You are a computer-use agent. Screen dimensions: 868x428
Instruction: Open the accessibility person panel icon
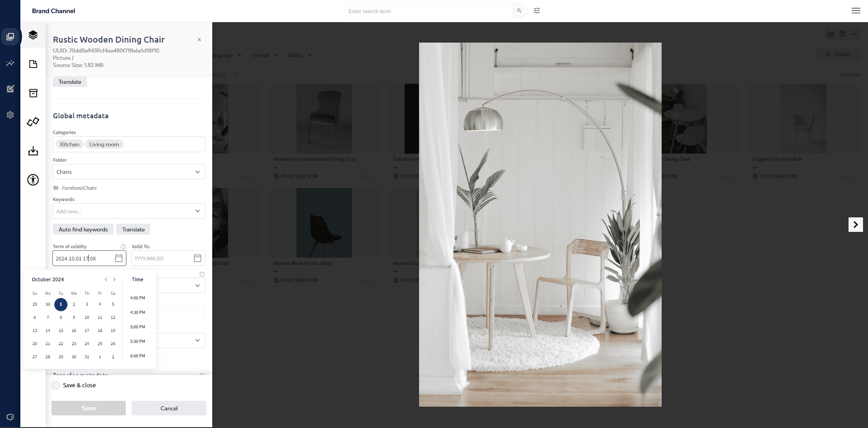33,180
